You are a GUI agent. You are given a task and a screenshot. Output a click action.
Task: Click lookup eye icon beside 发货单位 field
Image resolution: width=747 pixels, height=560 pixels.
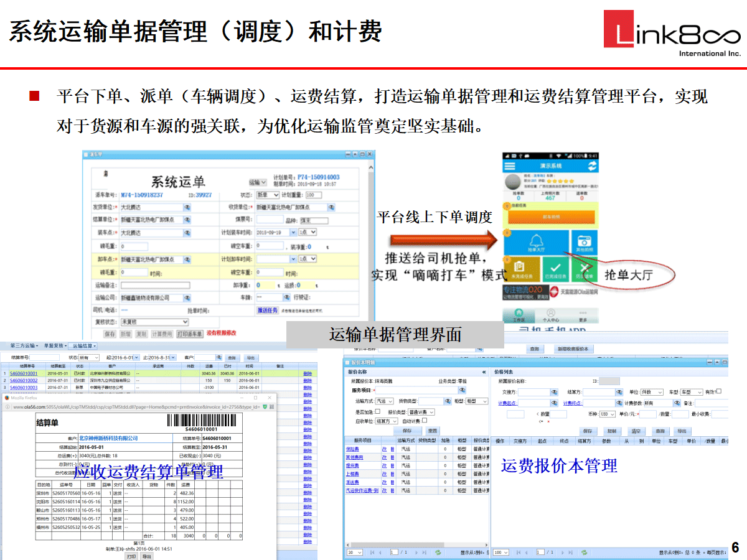tap(187, 207)
